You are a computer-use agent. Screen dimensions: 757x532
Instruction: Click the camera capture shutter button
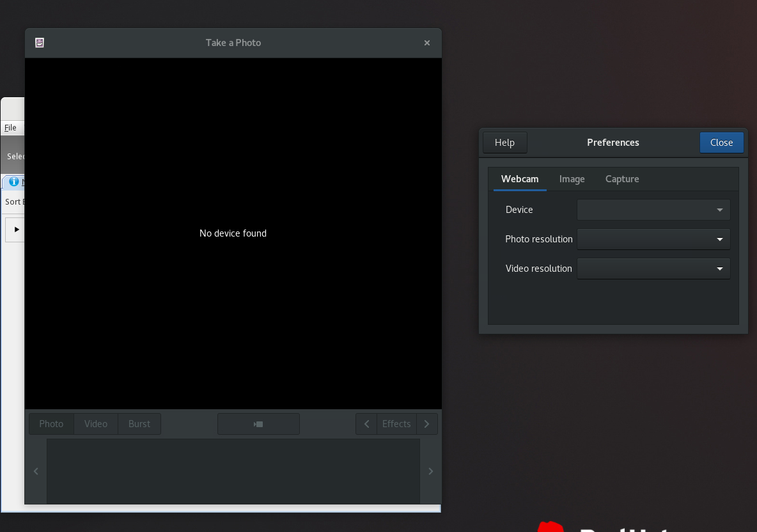(x=258, y=424)
